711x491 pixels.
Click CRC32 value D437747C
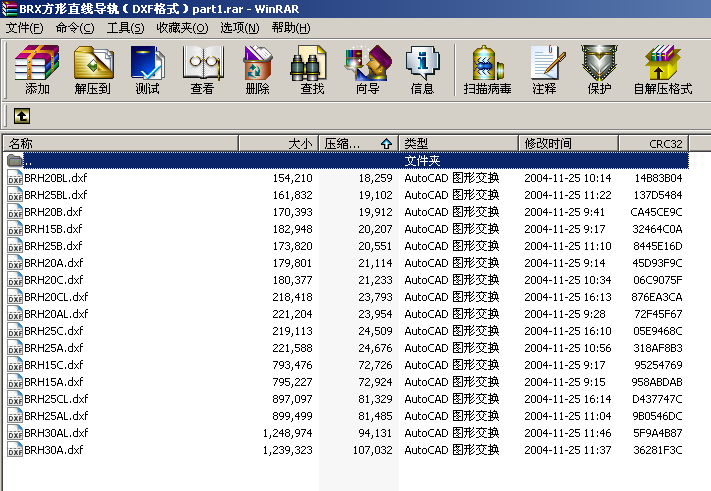[657, 399]
